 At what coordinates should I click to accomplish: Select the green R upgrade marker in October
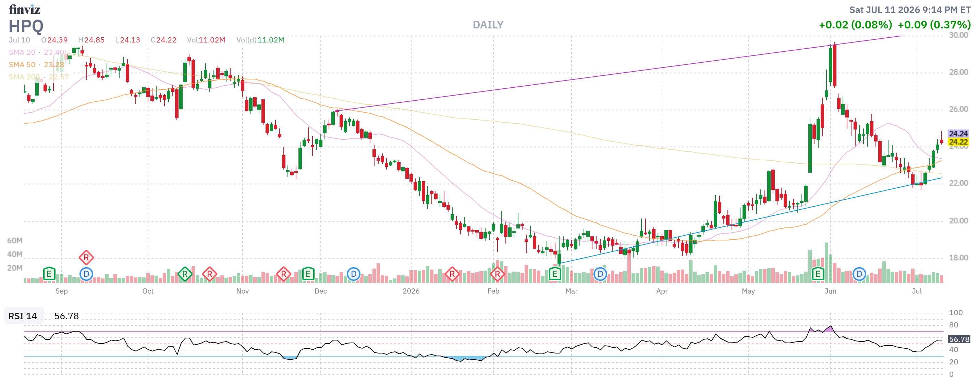point(185,274)
